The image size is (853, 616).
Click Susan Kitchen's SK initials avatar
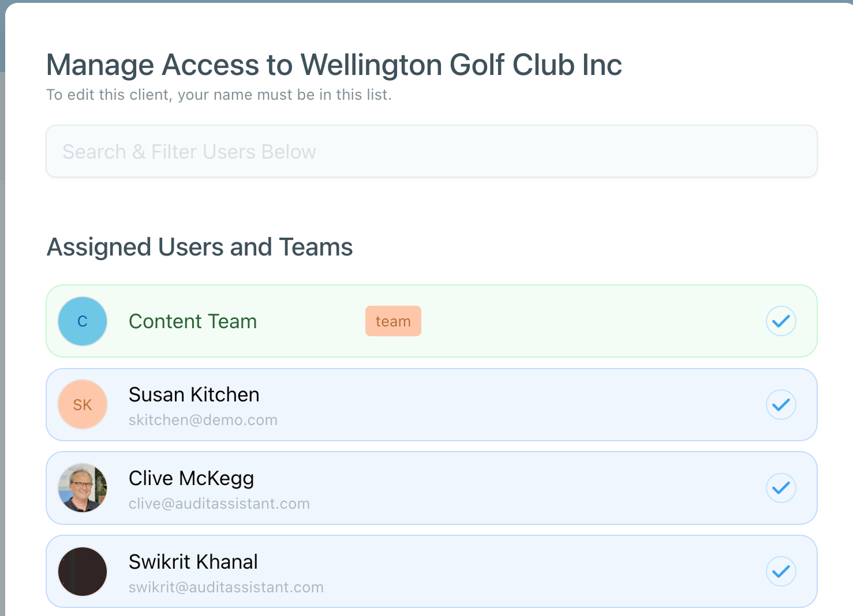click(83, 405)
